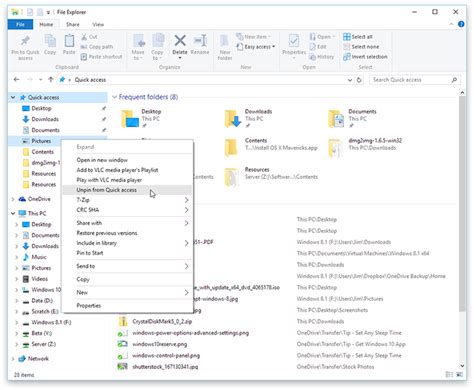The image size is (474, 390).
Task: Collapse the ribbon with the chevron
Action: click(x=451, y=24)
